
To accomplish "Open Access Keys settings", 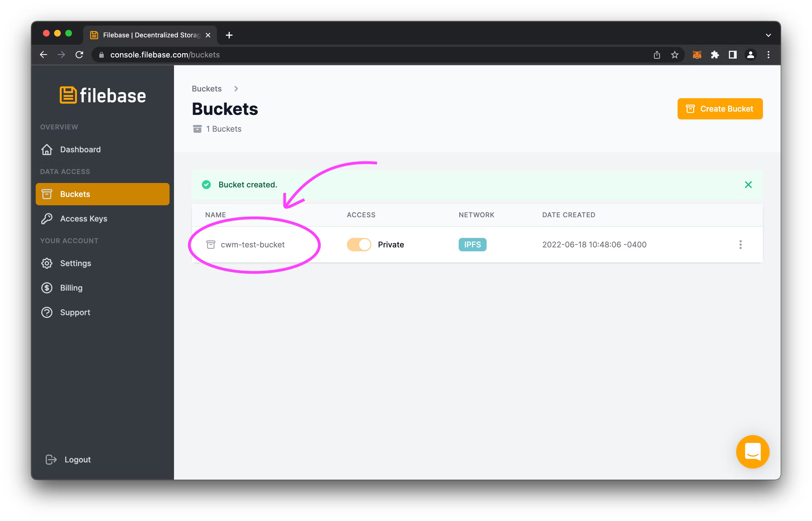I will click(84, 219).
